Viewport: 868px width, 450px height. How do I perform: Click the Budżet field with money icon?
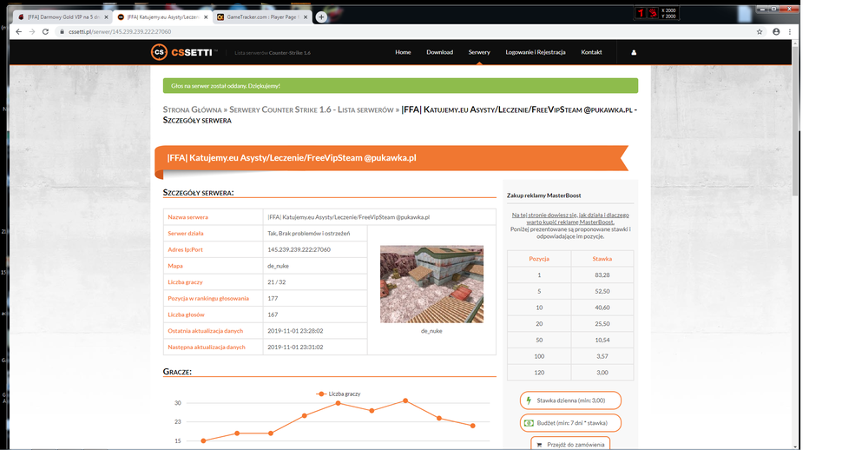pyautogui.click(x=570, y=423)
